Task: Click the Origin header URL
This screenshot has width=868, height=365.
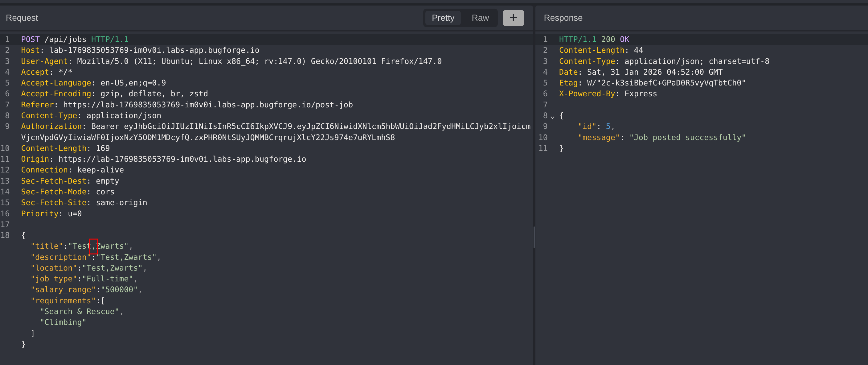Action: [x=182, y=159]
